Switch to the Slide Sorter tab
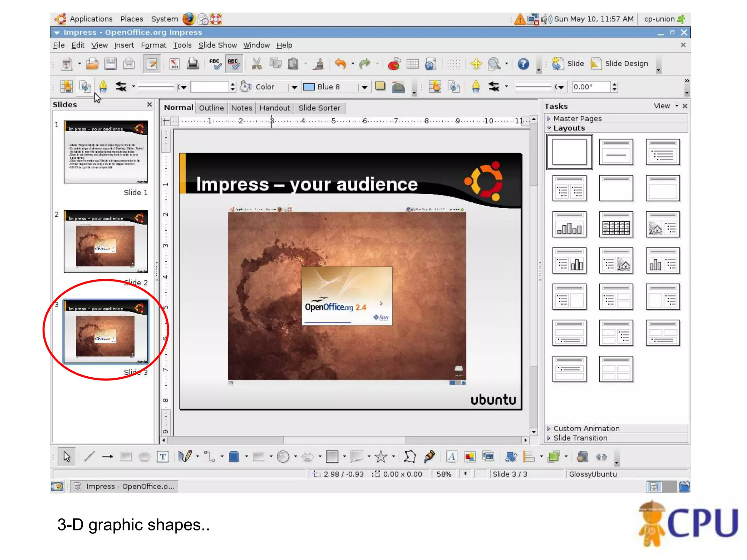This screenshot has width=747, height=560. click(x=319, y=108)
